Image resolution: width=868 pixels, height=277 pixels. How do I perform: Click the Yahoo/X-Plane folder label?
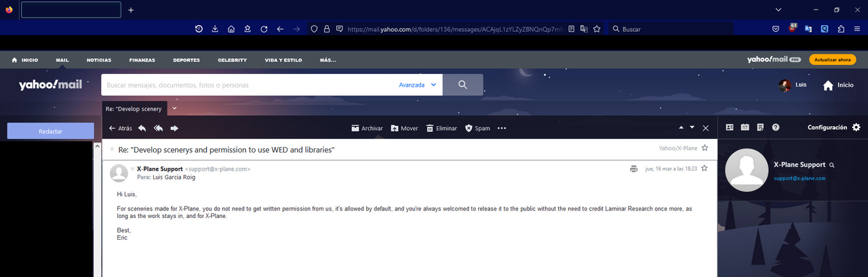[x=678, y=148]
